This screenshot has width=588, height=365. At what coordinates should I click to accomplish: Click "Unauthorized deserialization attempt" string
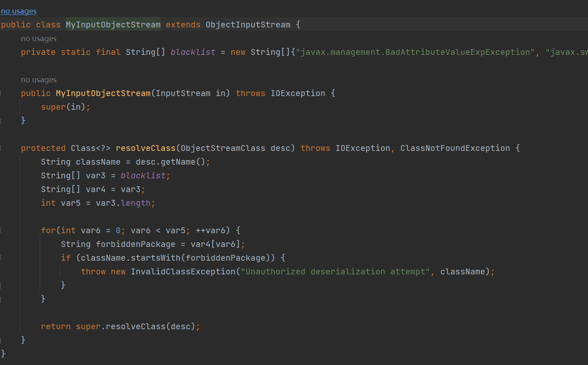click(x=335, y=271)
